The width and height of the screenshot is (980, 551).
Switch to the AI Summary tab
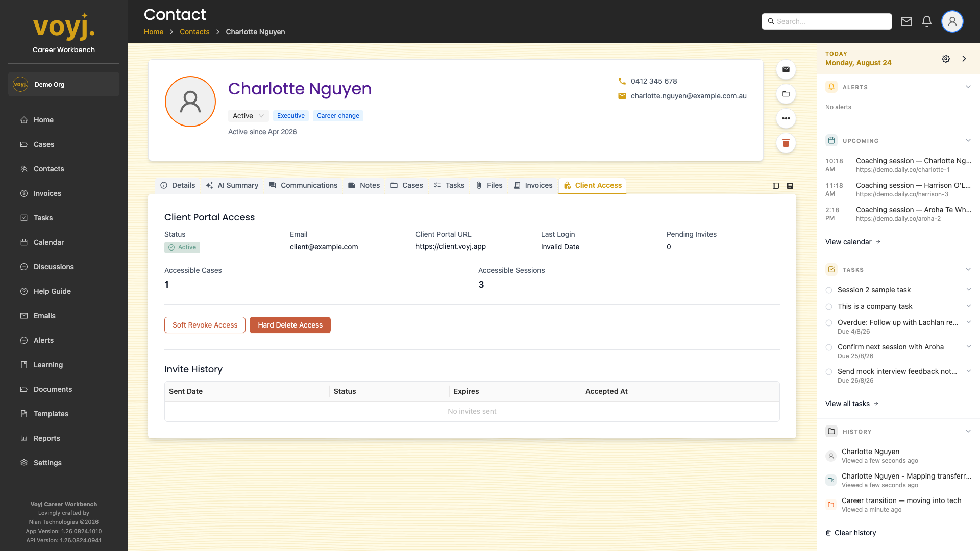pos(232,185)
